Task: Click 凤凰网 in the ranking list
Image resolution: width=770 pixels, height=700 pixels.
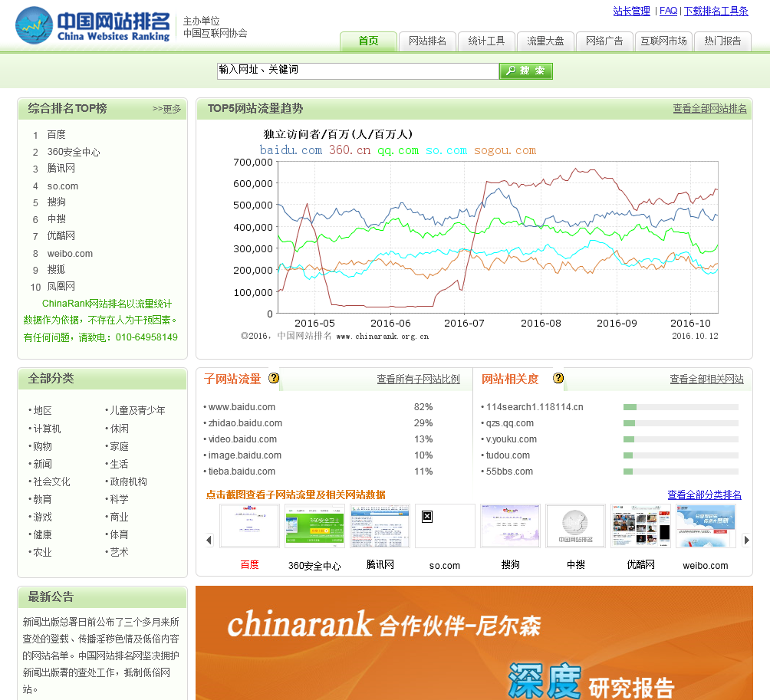Action: [61, 286]
